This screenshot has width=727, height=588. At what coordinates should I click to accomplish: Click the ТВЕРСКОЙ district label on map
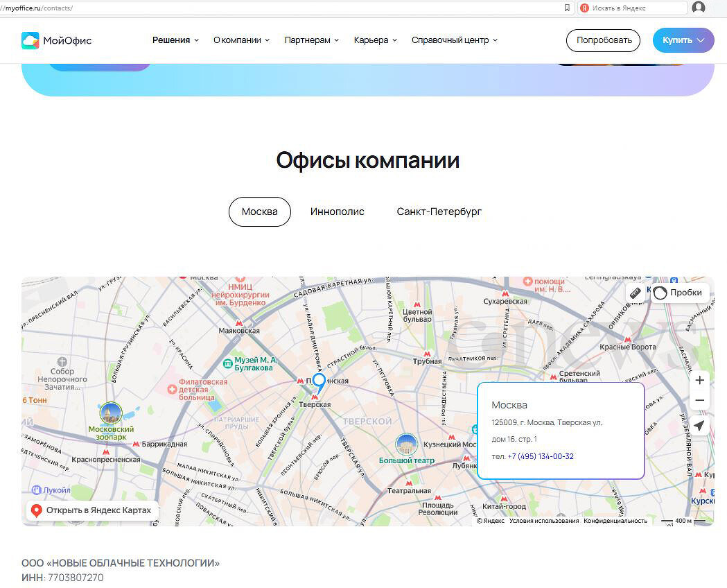click(367, 421)
